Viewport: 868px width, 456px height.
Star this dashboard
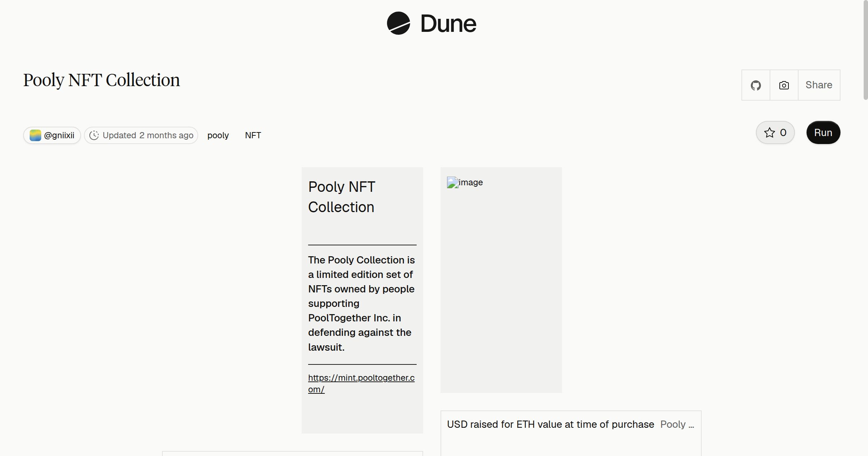tap(775, 132)
